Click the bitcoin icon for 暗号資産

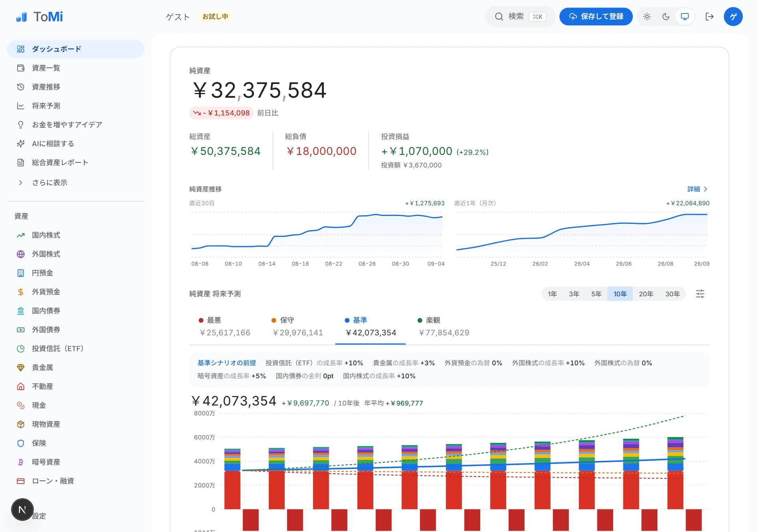(x=21, y=462)
